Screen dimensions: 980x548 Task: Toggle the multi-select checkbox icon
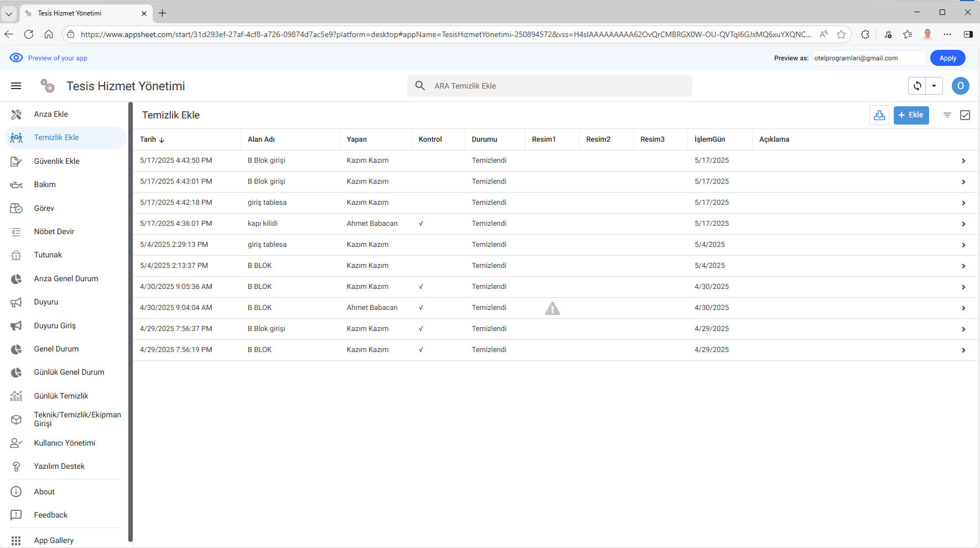point(965,115)
